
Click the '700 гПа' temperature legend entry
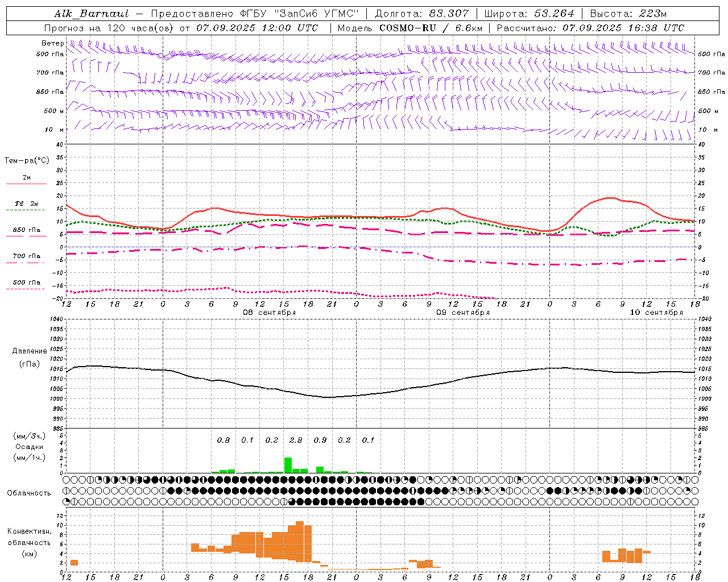[27, 256]
